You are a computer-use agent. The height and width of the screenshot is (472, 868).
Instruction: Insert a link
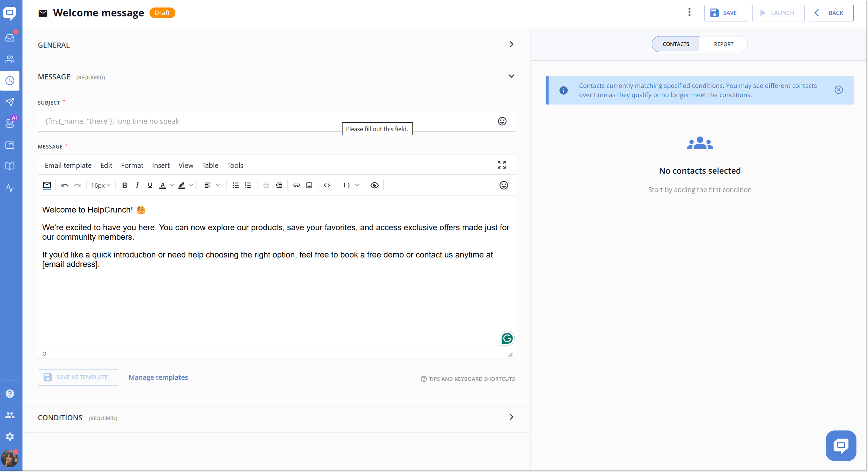tap(297, 185)
